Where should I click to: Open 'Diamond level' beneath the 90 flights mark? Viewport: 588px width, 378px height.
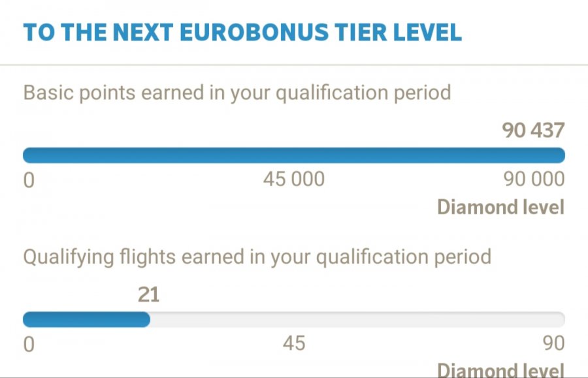click(500, 370)
